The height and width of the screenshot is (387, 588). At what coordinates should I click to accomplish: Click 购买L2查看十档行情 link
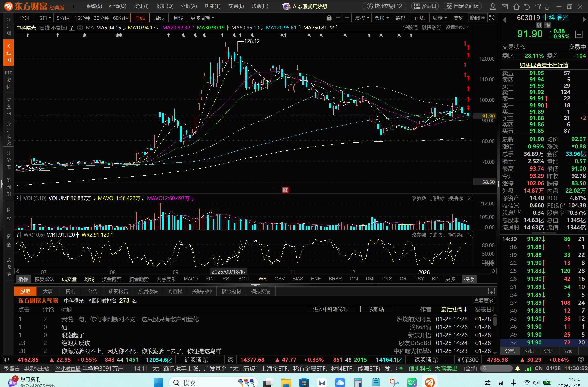click(544, 65)
